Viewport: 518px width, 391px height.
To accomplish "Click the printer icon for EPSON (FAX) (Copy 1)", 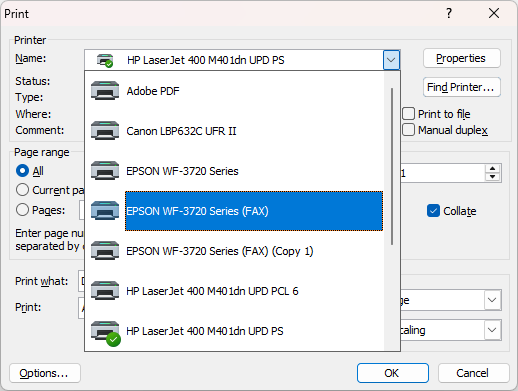I will 105,251.
